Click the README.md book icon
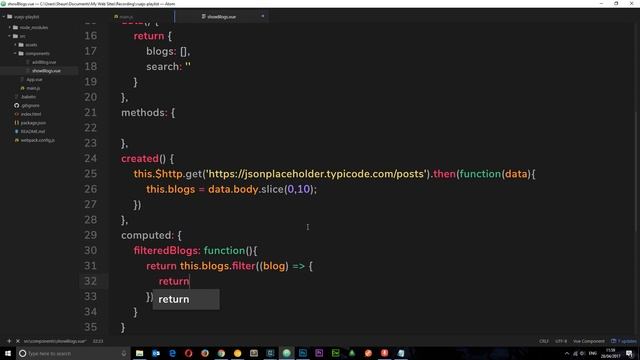This screenshot has width=640, height=360. tap(17, 131)
